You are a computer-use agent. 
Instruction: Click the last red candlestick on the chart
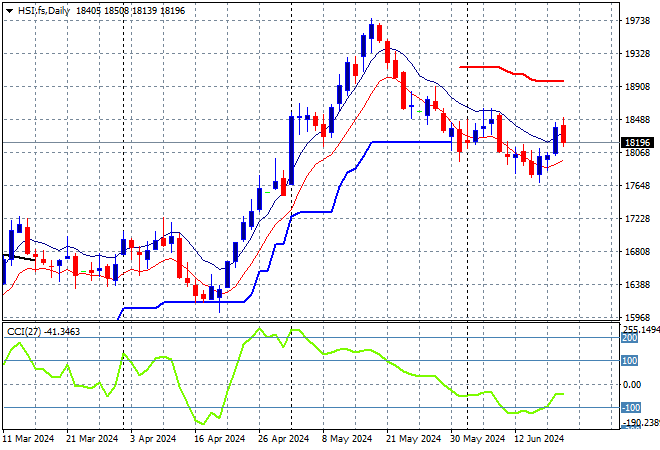coord(564,133)
